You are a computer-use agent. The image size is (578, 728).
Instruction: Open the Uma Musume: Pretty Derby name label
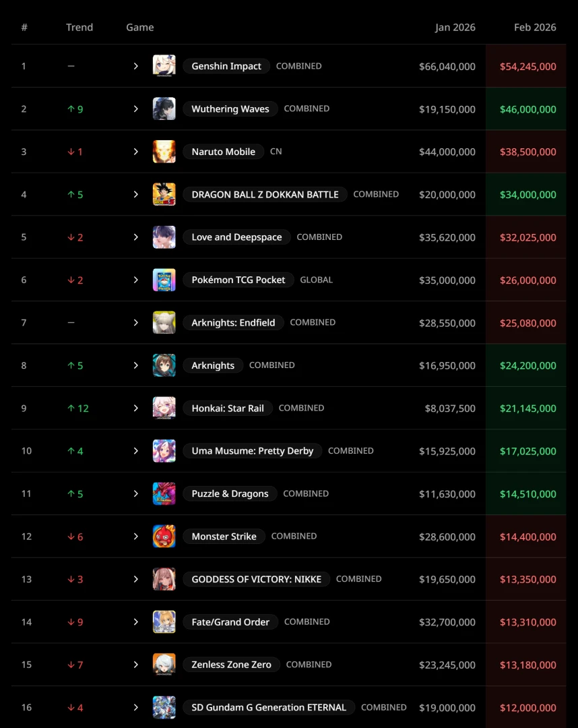point(252,451)
